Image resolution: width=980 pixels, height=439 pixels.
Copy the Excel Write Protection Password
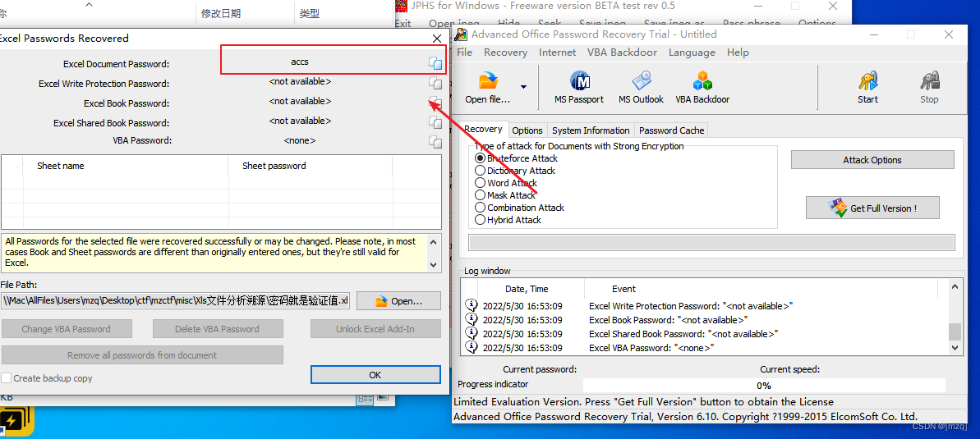[435, 82]
